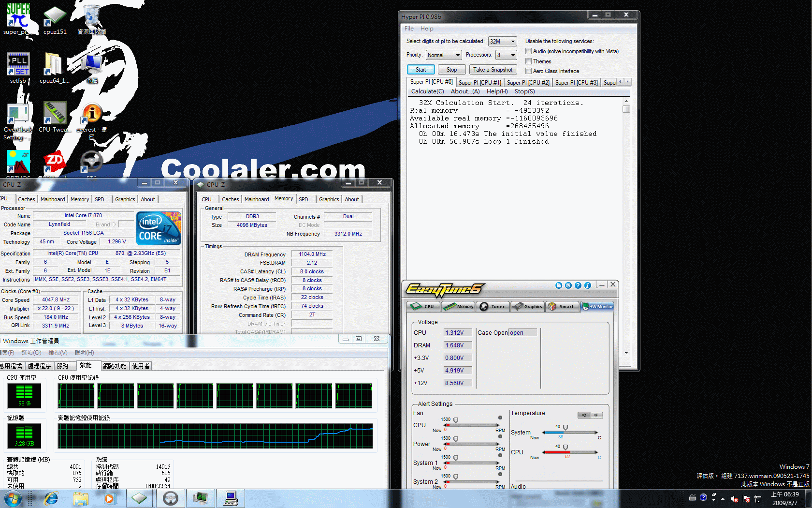Click the Windows Start orb
This screenshot has width=812, height=508.
(x=13, y=498)
